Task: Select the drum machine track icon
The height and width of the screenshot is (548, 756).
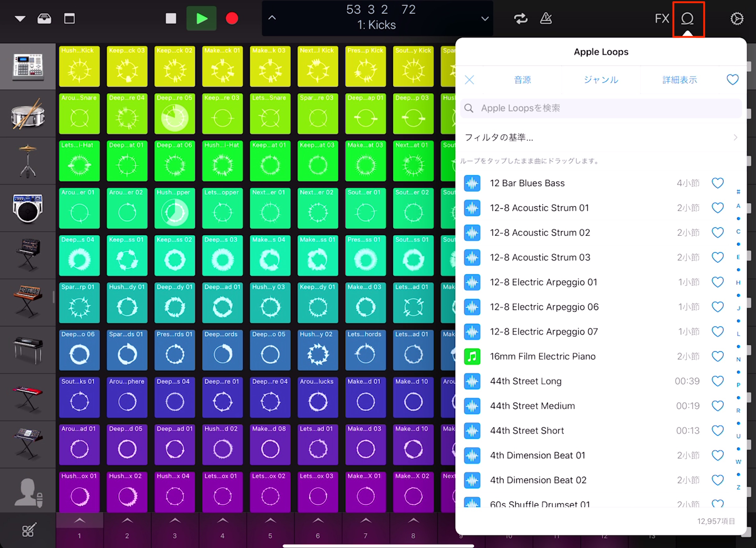Action: pos(28,67)
